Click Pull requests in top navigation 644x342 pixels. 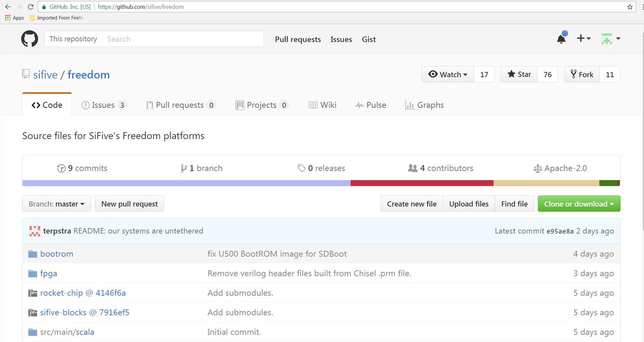coord(298,39)
